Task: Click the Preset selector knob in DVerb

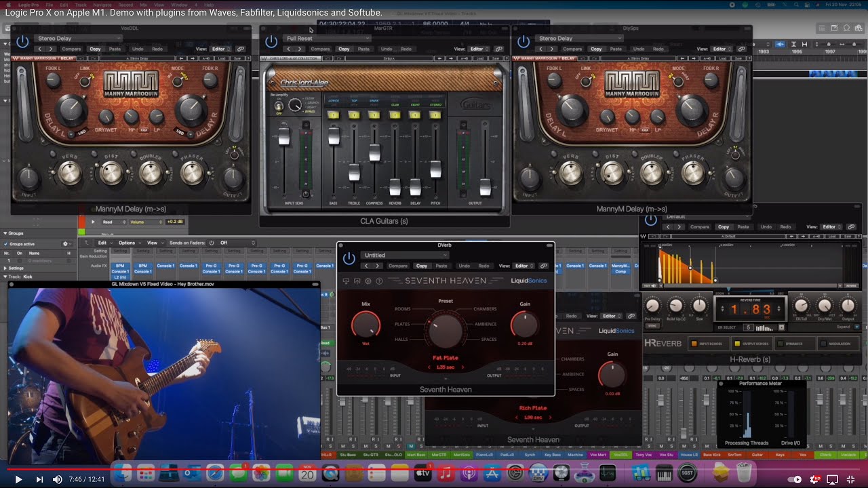Action: tap(445, 329)
